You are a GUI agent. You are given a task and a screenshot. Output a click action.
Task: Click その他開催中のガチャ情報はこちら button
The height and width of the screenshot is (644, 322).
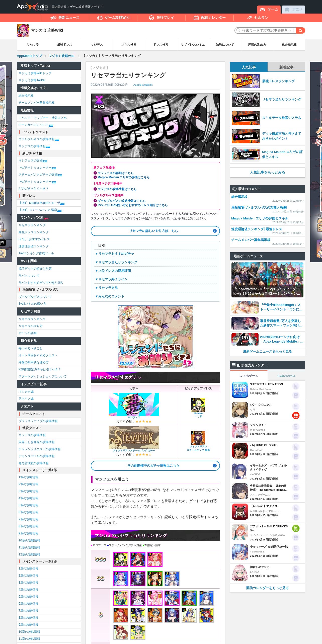[x=155, y=466]
